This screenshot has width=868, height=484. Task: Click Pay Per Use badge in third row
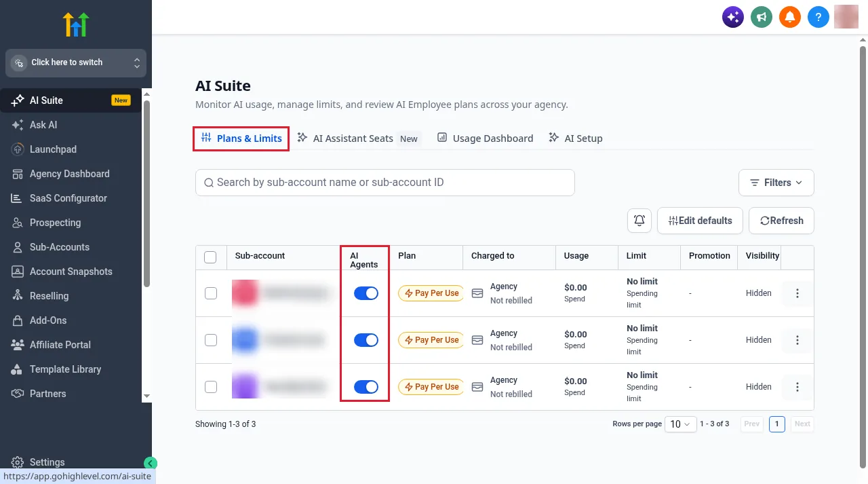point(431,387)
